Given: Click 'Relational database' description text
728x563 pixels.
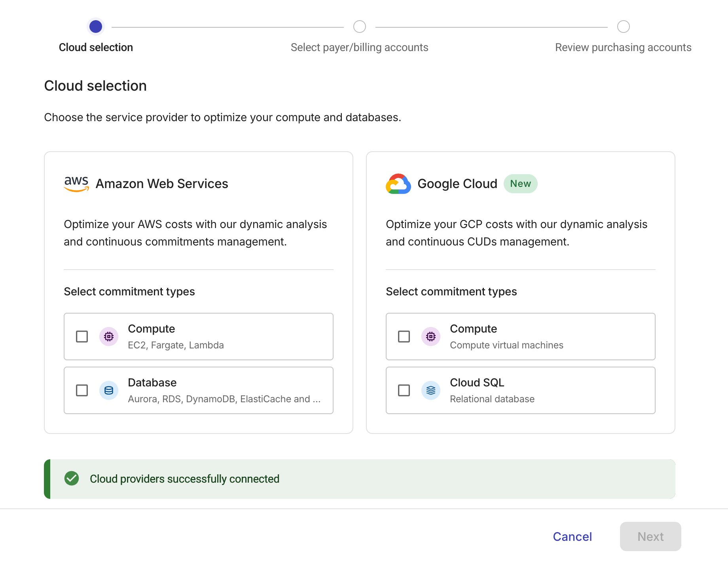Looking at the screenshot, I should point(492,399).
